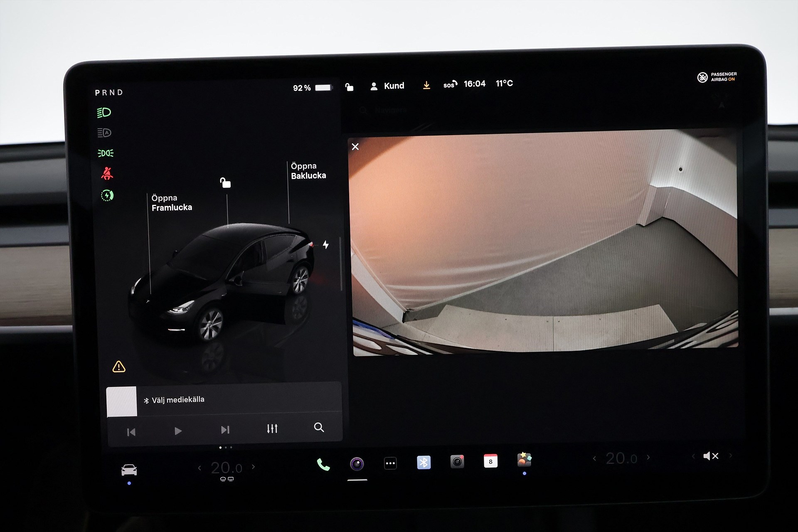Open the calendar app

[490, 461]
